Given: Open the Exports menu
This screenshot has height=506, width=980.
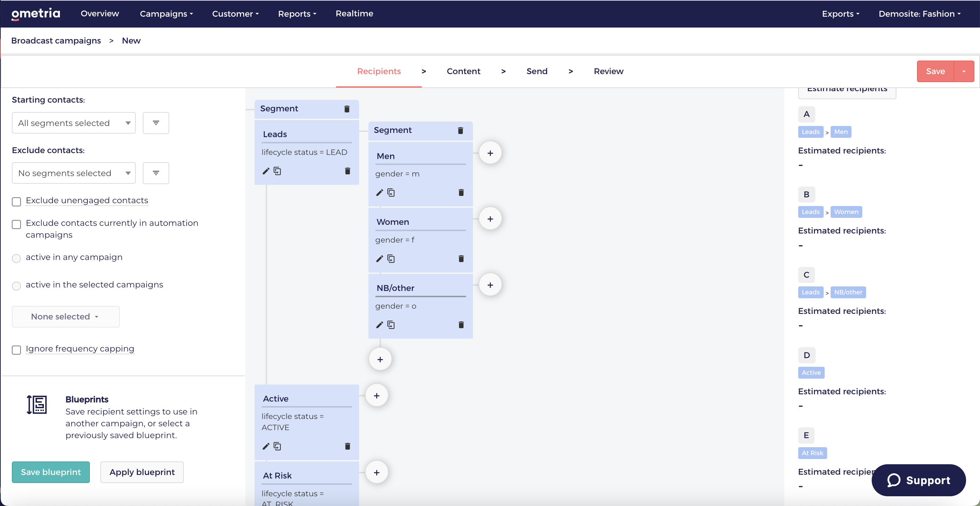Looking at the screenshot, I should (x=840, y=14).
